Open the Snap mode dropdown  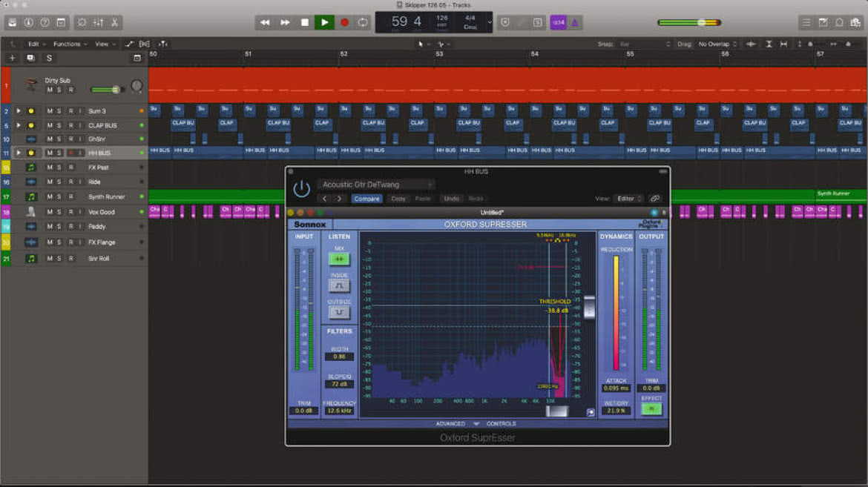[645, 44]
